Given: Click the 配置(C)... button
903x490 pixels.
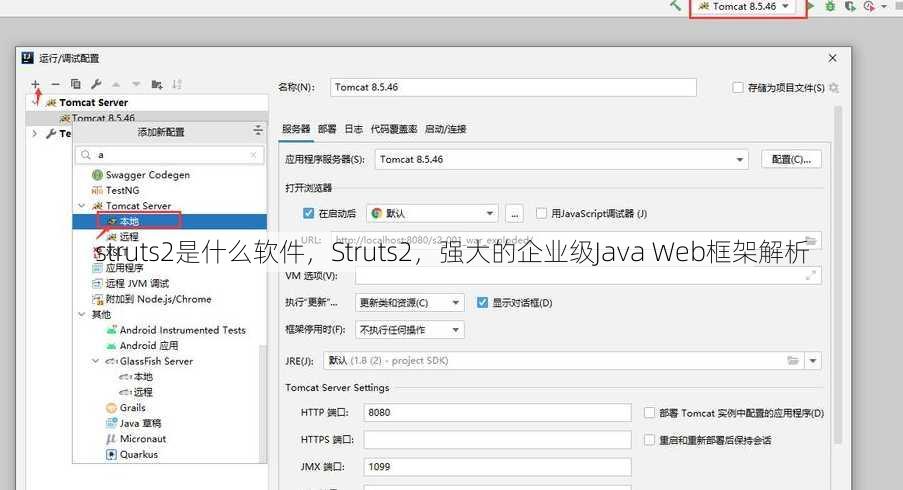Looking at the screenshot, I should pyautogui.click(x=791, y=159).
